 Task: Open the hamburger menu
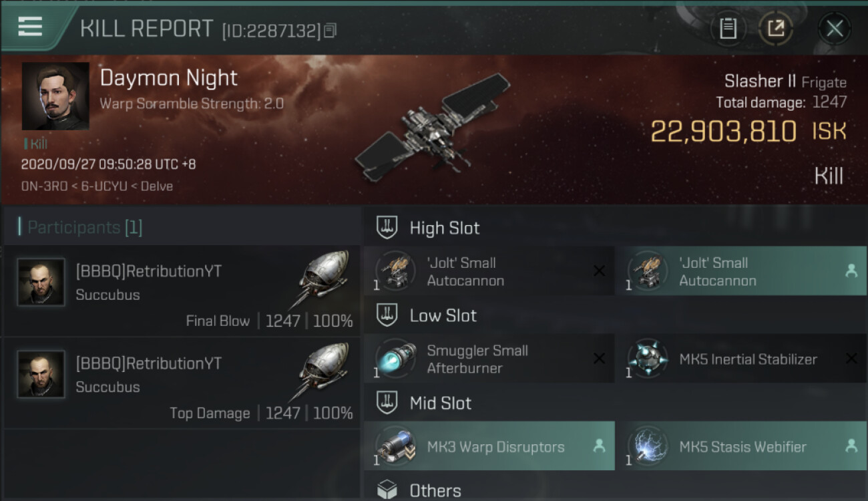tap(30, 27)
